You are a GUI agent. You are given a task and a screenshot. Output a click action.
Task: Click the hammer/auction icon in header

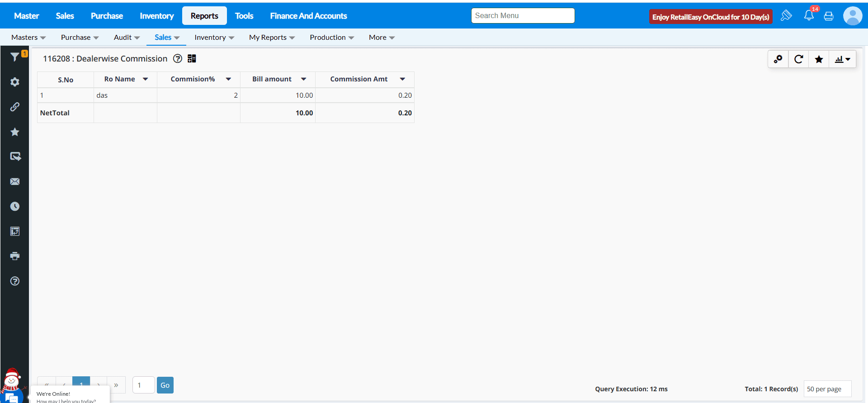(786, 16)
